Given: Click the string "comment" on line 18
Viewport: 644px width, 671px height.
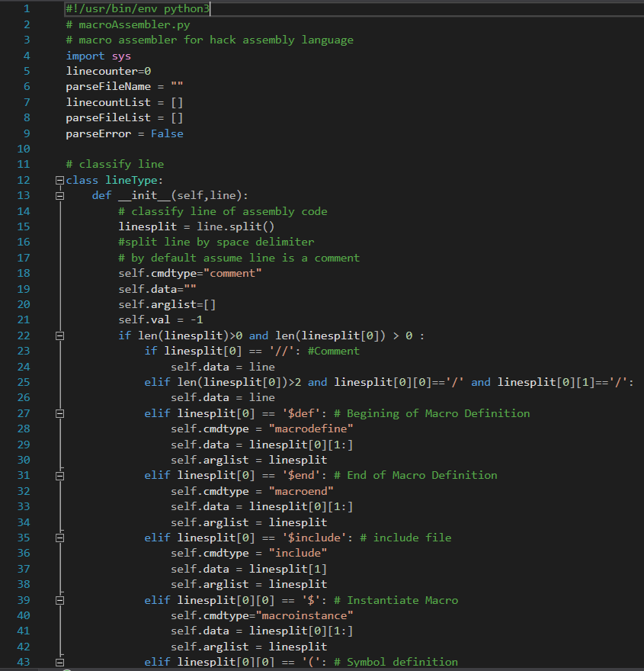Looking at the screenshot, I should coord(232,274).
